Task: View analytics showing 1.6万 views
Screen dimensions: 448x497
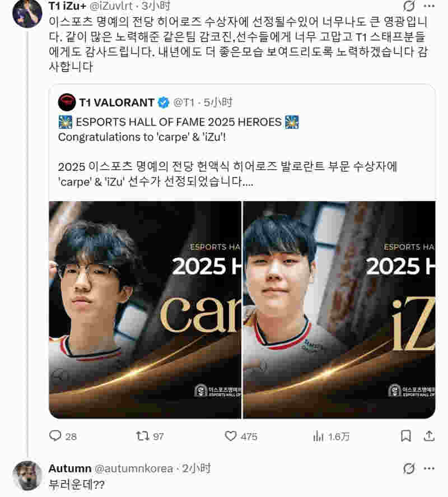Action: 331,436
